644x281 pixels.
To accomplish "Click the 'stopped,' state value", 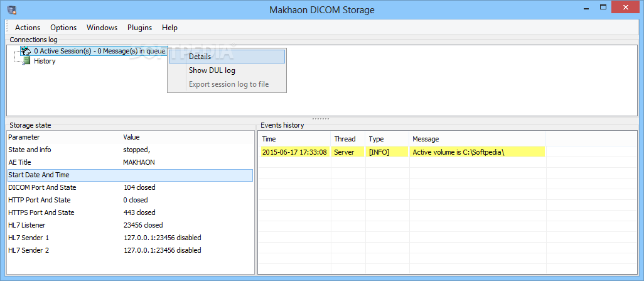I will tap(137, 150).
